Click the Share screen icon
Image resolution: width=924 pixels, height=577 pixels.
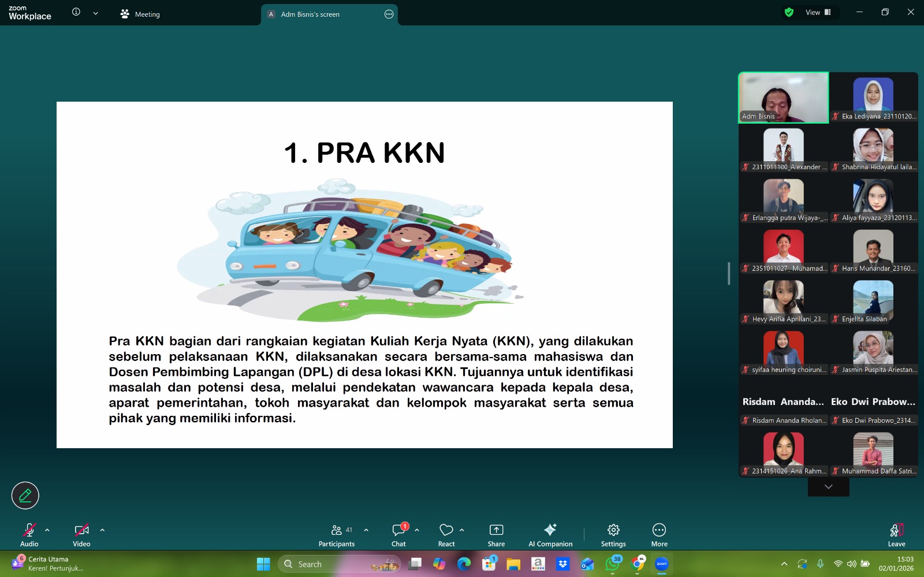click(x=495, y=534)
